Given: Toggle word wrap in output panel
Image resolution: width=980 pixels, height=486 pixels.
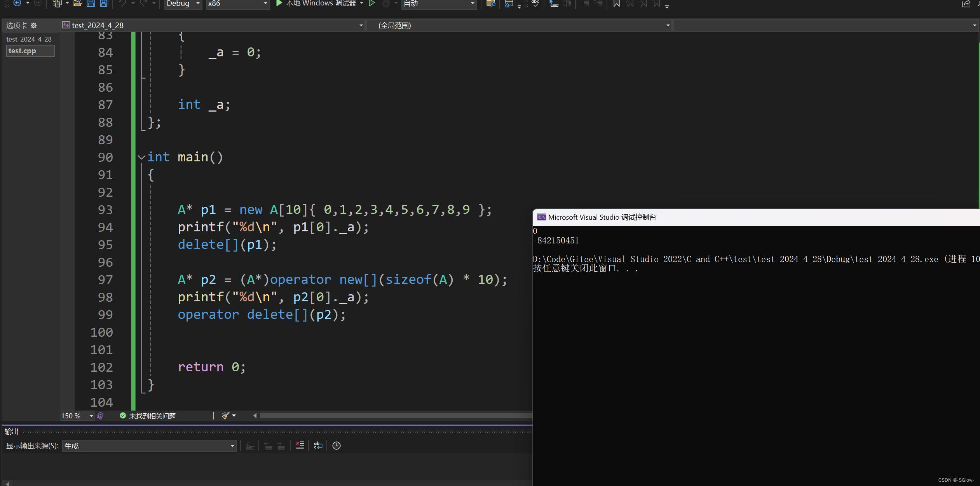Looking at the screenshot, I should 318,446.
